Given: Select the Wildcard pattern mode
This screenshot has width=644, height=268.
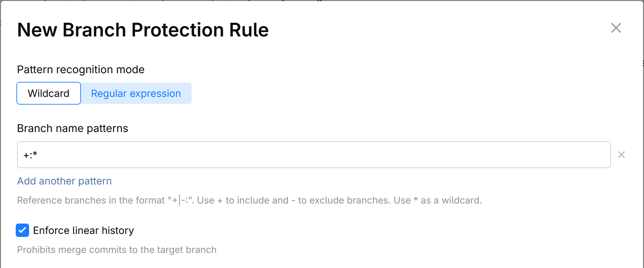Looking at the screenshot, I should (x=48, y=93).
